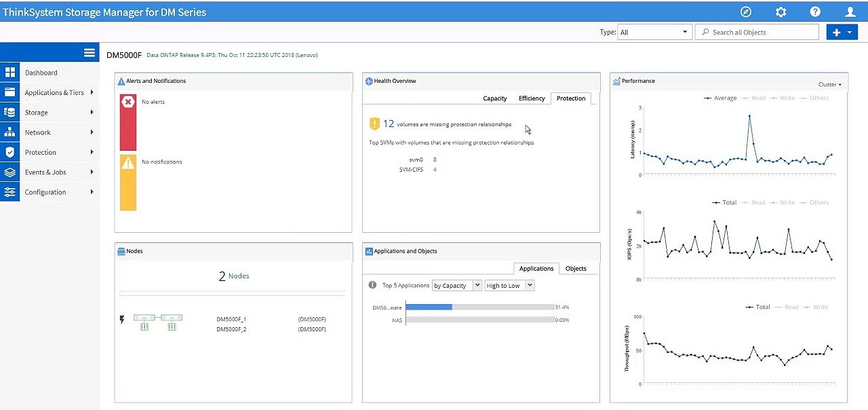Image resolution: width=868 pixels, height=410 pixels.
Task: Open the help question mark icon
Action: [815, 12]
